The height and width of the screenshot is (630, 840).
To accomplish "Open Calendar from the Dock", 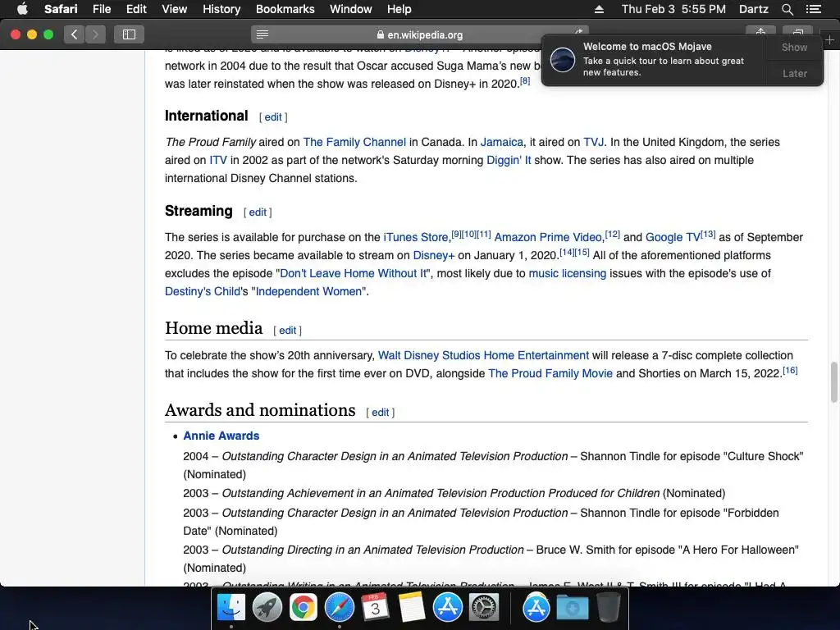I will pos(375,608).
